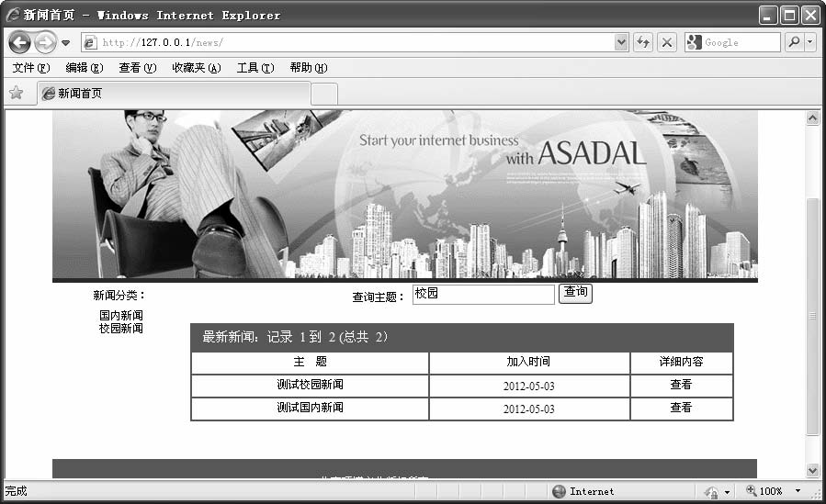
Task: Click the 完成 status bar text
Action: [16, 491]
